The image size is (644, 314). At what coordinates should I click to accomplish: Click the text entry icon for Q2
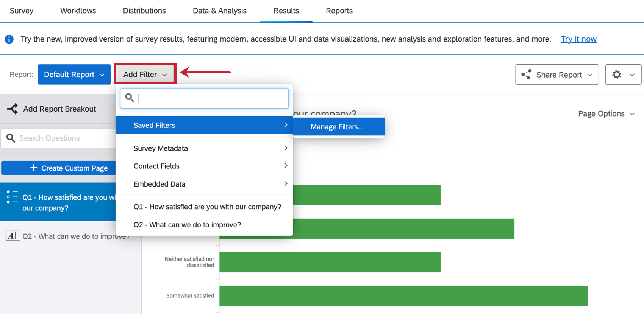click(x=13, y=236)
